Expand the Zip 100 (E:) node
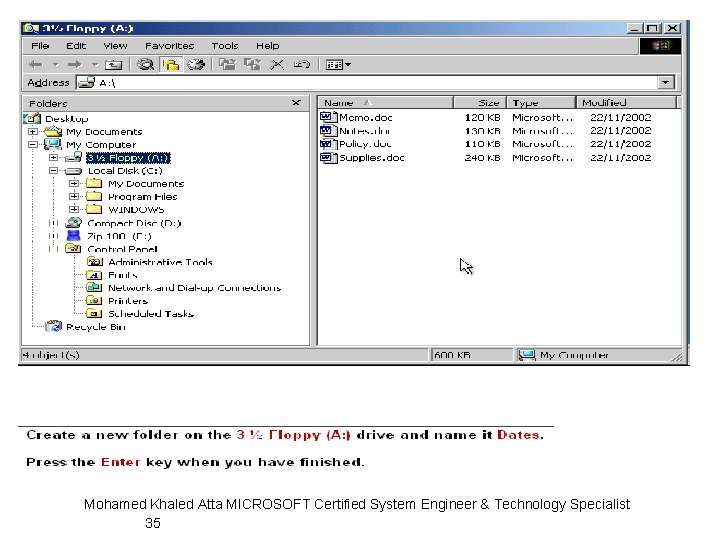The width and height of the screenshot is (720, 540). pos(53,236)
